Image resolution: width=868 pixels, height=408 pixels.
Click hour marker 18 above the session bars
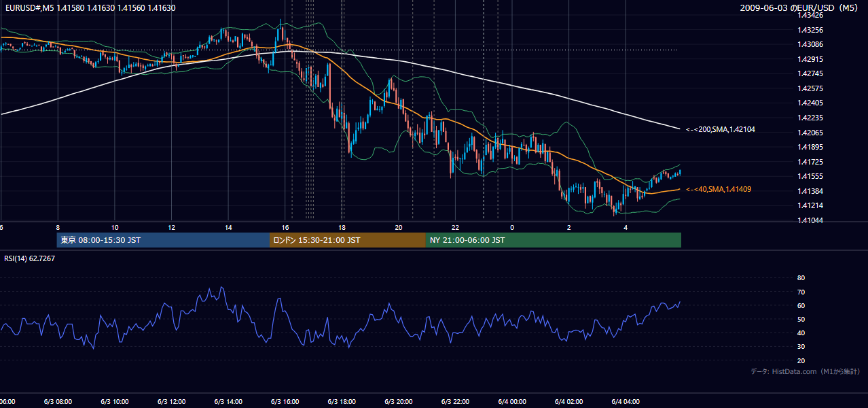pos(342,227)
